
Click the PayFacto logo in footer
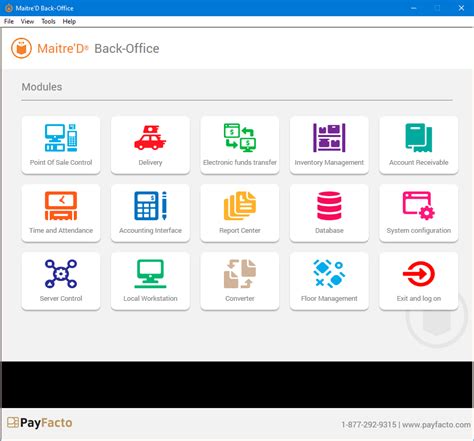coord(40,423)
